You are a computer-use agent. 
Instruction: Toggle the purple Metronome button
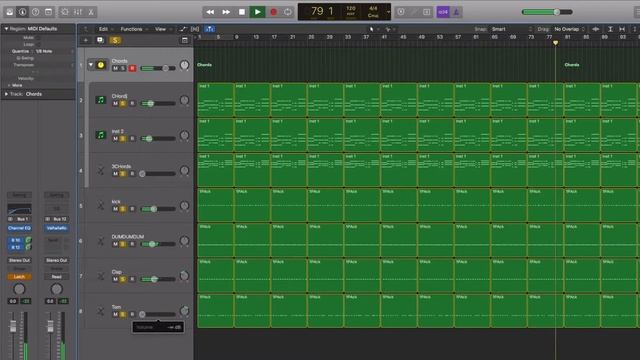pyautogui.click(x=456, y=12)
